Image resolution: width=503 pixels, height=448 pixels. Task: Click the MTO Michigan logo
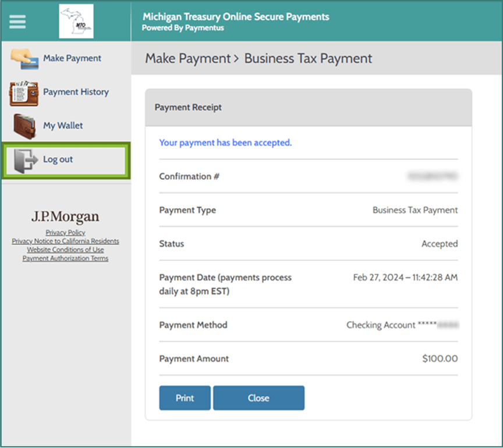[76, 22]
